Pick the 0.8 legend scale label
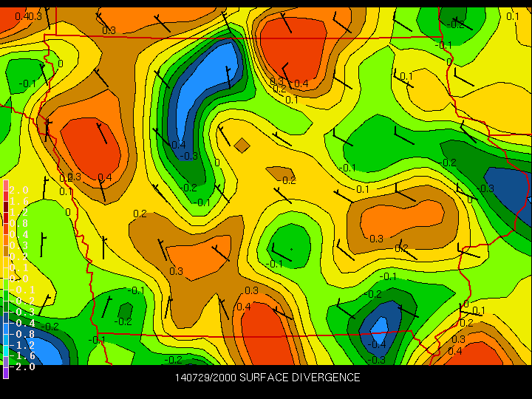Screen dimensions: 532x399 [x=20, y=223]
